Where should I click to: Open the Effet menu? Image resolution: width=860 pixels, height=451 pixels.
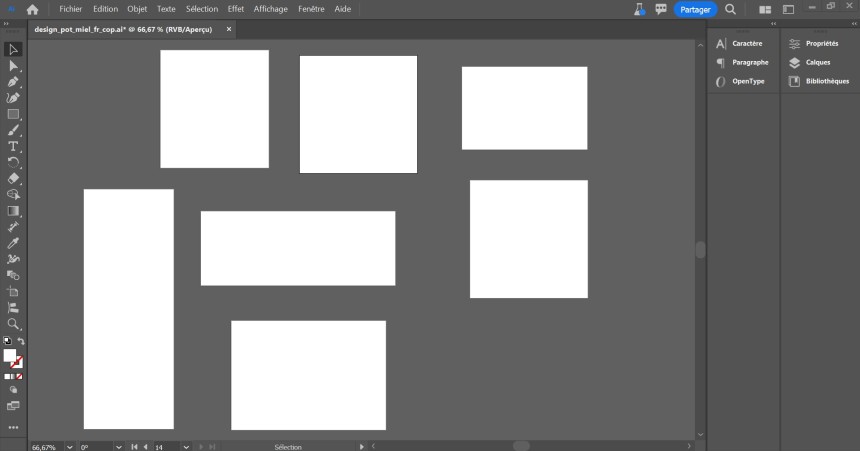point(236,9)
